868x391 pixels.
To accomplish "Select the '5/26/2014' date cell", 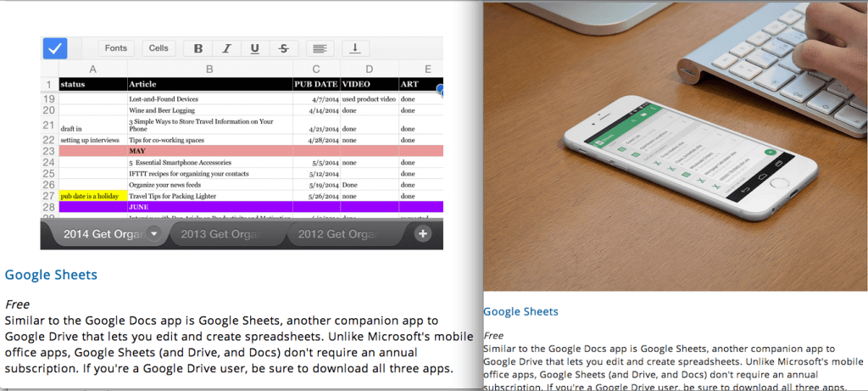I will [x=316, y=196].
